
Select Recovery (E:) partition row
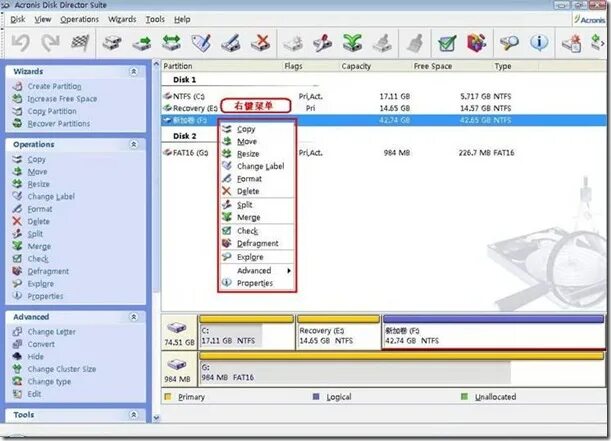click(384, 108)
